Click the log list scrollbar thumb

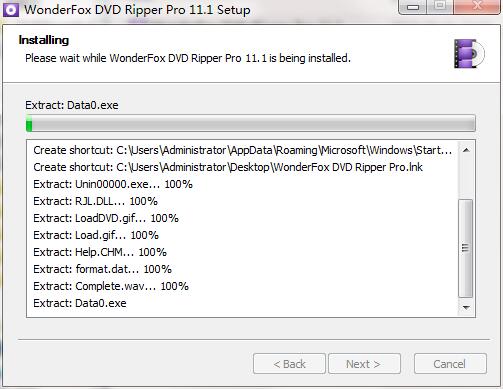(x=465, y=248)
